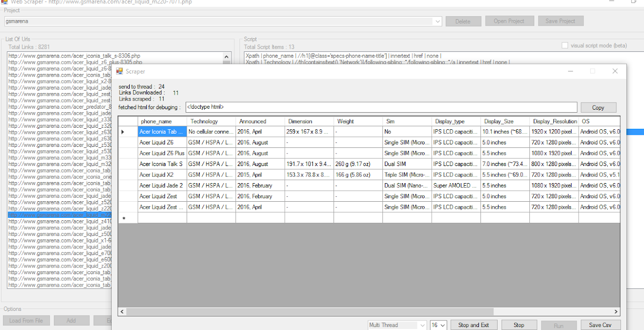Open the Multi Thread mode dropdown

422,325
